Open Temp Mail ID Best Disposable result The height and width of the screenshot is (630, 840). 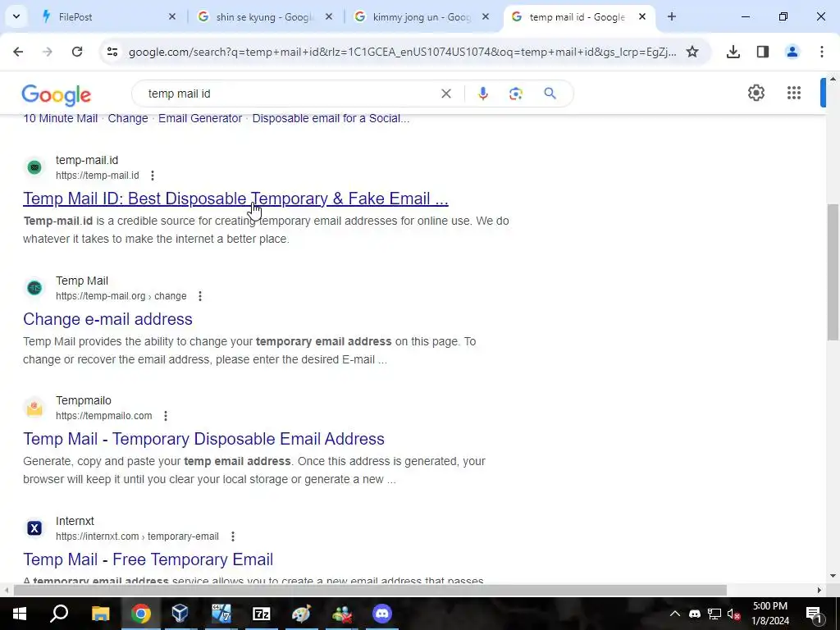pos(235,199)
